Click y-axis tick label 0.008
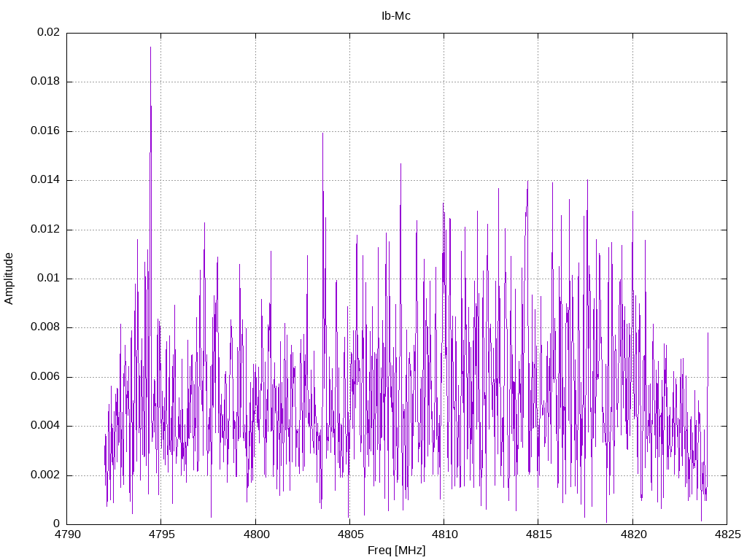The image size is (747, 560). tap(46, 327)
